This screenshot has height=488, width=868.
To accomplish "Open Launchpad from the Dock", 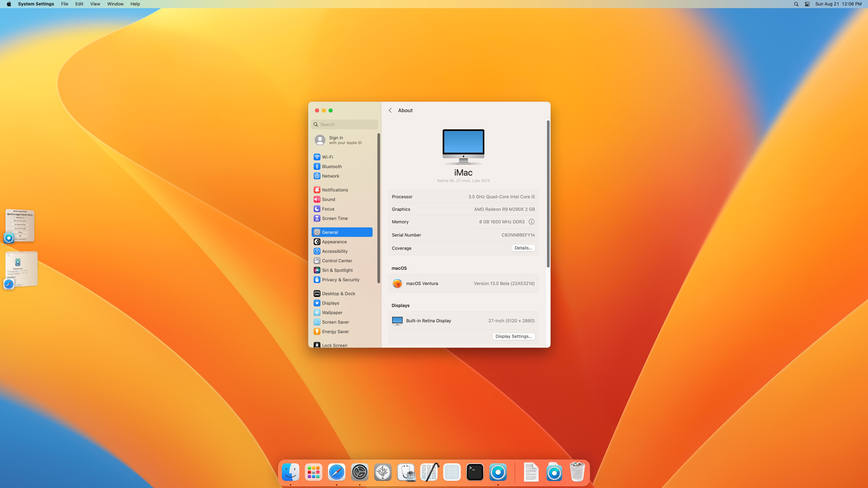I will [313, 472].
